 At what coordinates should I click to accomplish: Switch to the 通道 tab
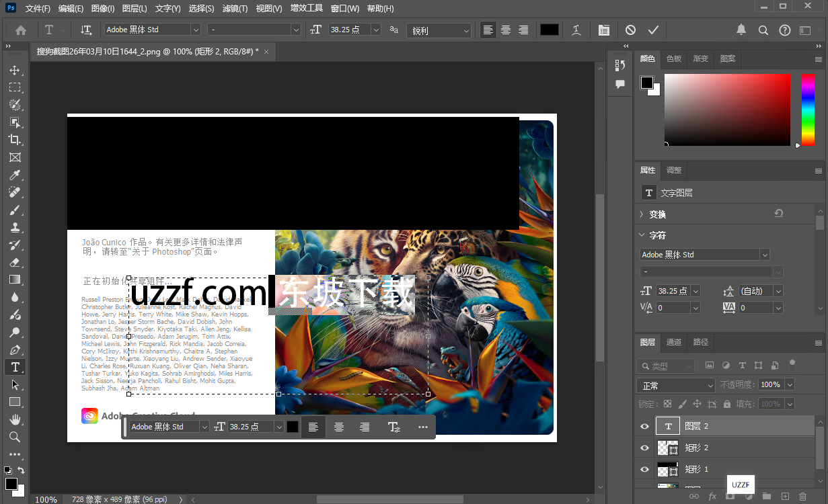coord(673,342)
